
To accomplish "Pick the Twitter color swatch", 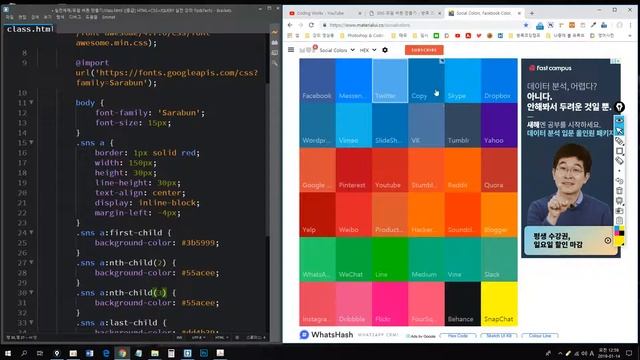I will point(390,80).
